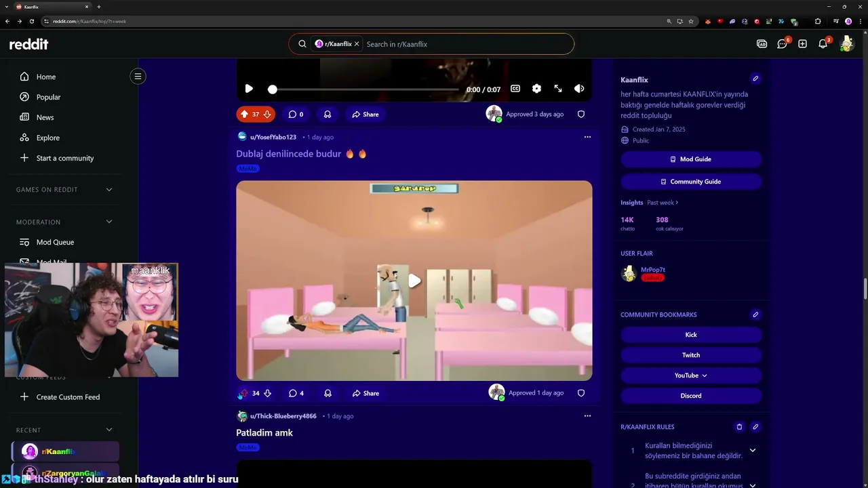Open the advertise icon in header
The width and height of the screenshot is (868, 488).
762,44
